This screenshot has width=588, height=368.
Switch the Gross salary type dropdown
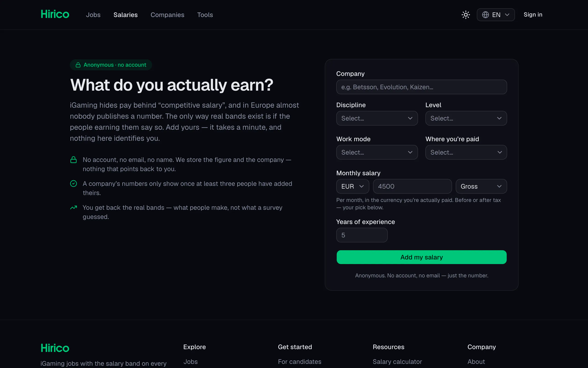(481, 187)
